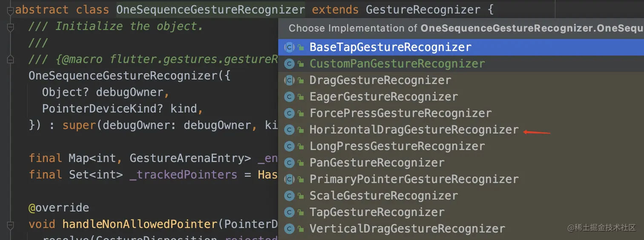Image resolution: width=644 pixels, height=240 pixels.
Task: Collapse the handleNonAllowedPointer method fold marker
Action: (x=10, y=224)
